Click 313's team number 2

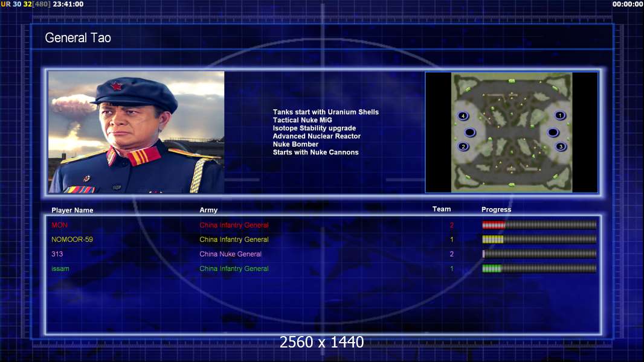click(452, 254)
